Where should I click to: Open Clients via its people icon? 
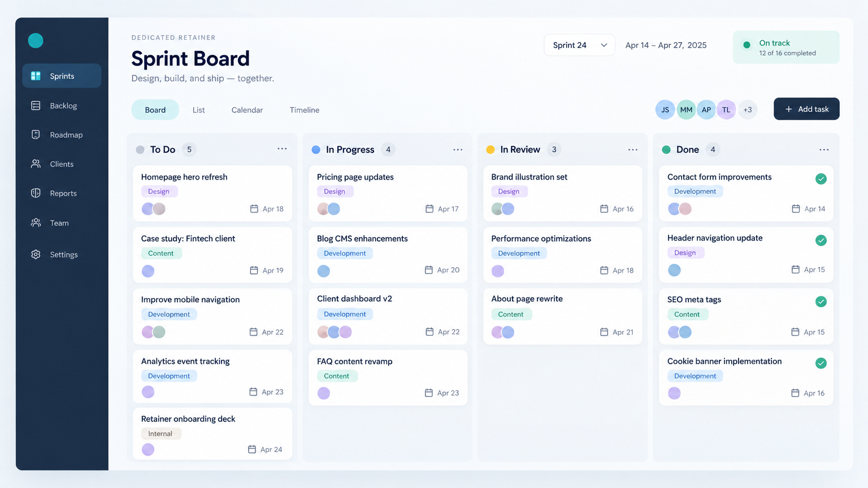point(36,164)
